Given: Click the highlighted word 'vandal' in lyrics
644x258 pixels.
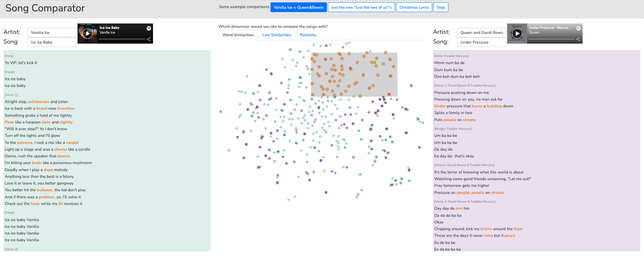Looking at the screenshot, I should (72, 143).
